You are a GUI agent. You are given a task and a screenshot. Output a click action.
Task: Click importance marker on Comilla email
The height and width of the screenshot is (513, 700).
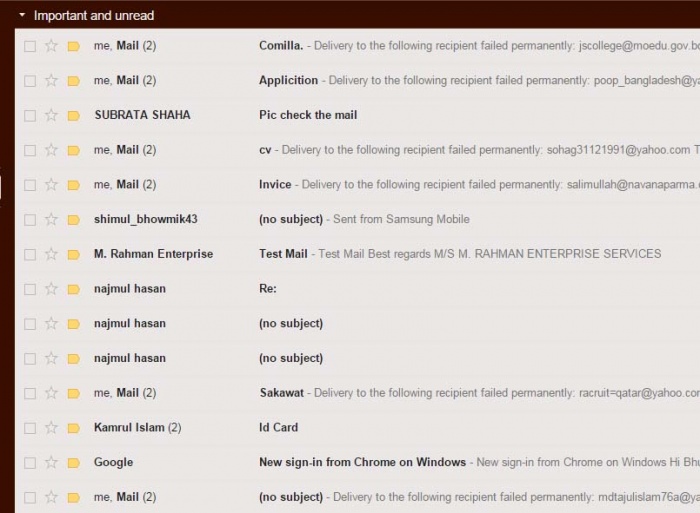tap(73, 46)
